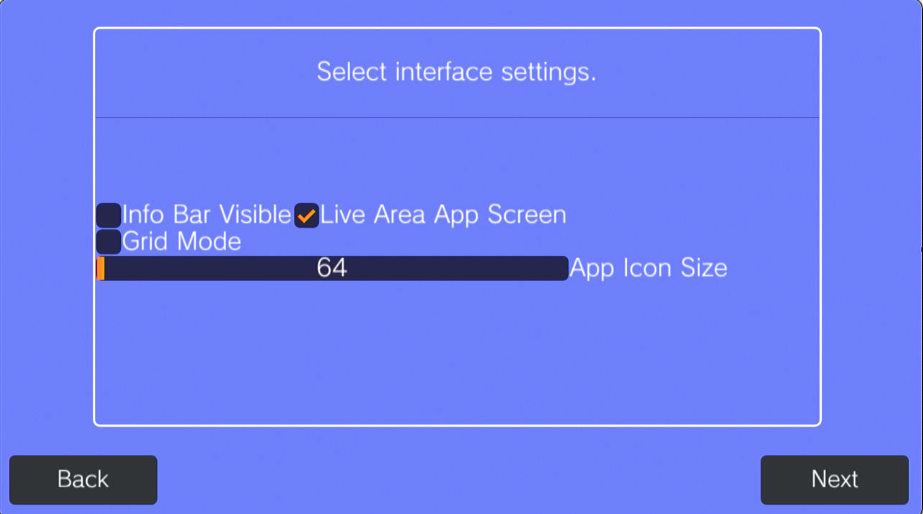
Task: Click the horizontal divider under the heading
Action: pyautogui.click(x=456, y=118)
